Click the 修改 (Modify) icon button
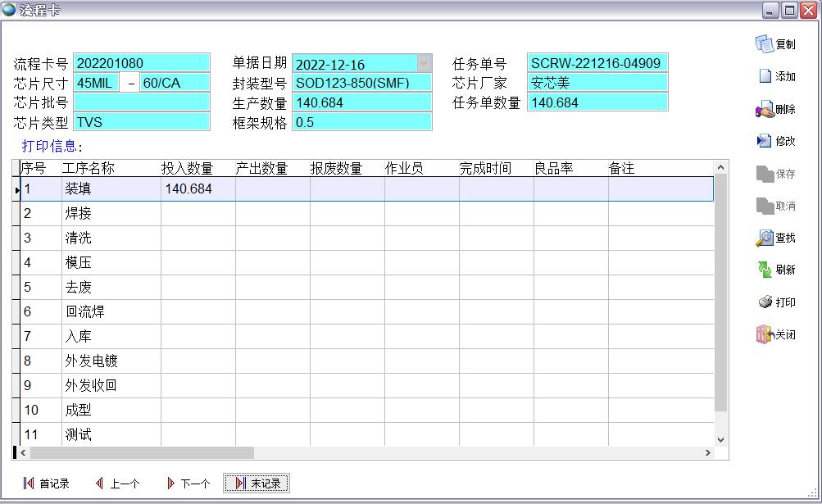The image size is (822, 504). [x=775, y=141]
